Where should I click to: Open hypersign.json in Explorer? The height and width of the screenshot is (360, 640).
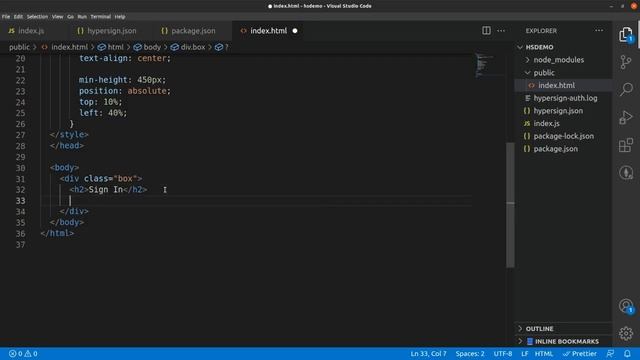point(563,111)
